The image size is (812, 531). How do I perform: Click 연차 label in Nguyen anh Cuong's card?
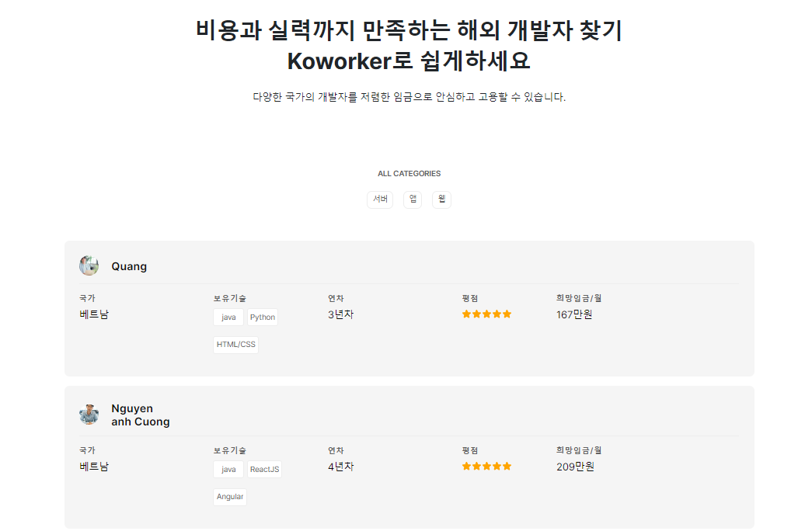336,450
